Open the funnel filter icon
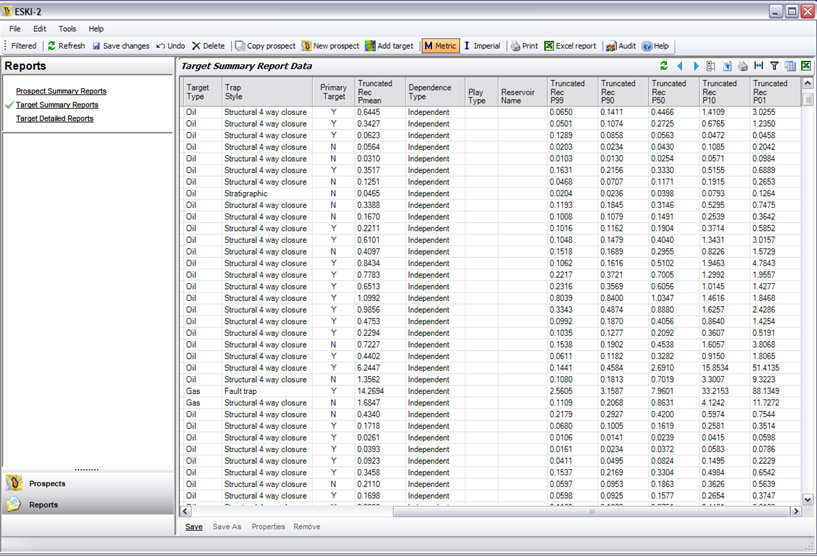Image resolution: width=817 pixels, height=557 pixels. pyautogui.click(x=774, y=66)
